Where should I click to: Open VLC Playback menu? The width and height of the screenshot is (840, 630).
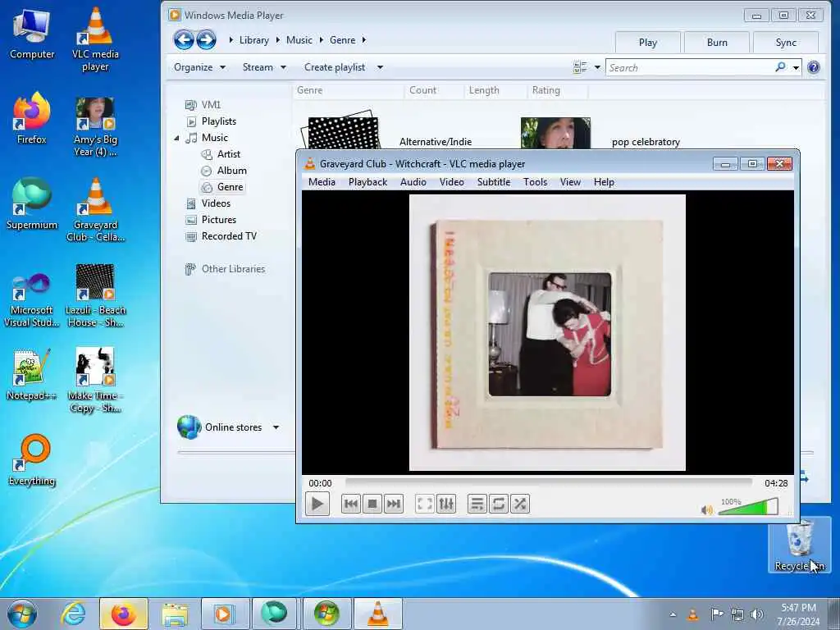[x=367, y=182]
